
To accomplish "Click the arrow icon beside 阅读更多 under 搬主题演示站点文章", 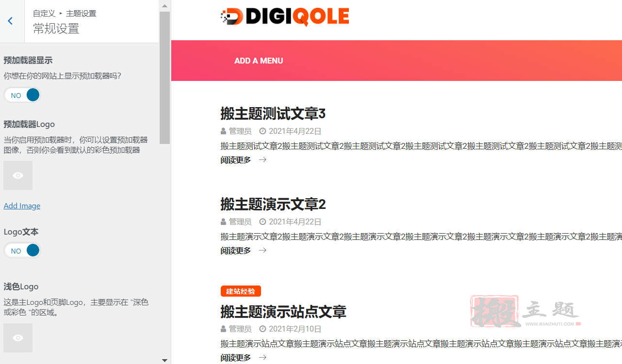I will click(262, 357).
